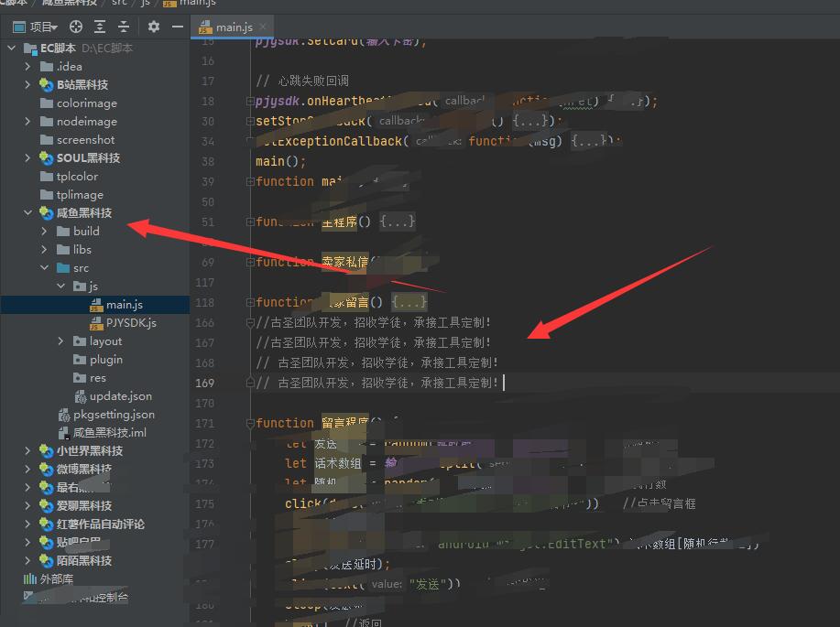Click the main.js JS file icon in tree
The height and width of the screenshot is (627, 840).
96,305
